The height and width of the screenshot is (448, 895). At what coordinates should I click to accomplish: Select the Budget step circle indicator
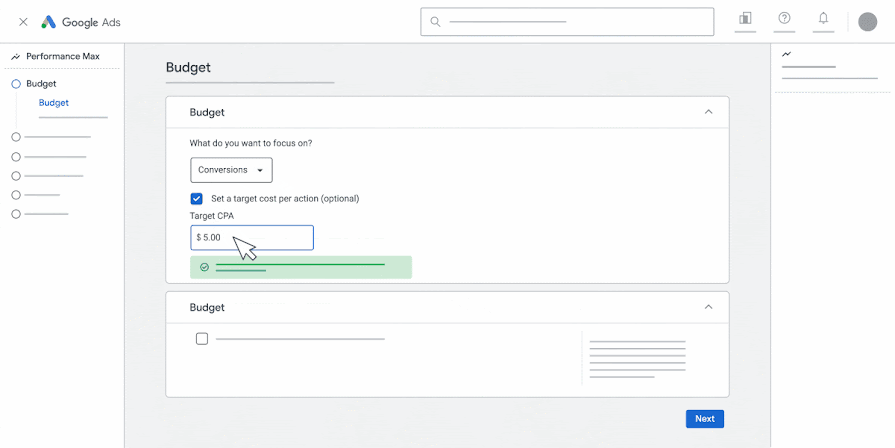pos(16,84)
